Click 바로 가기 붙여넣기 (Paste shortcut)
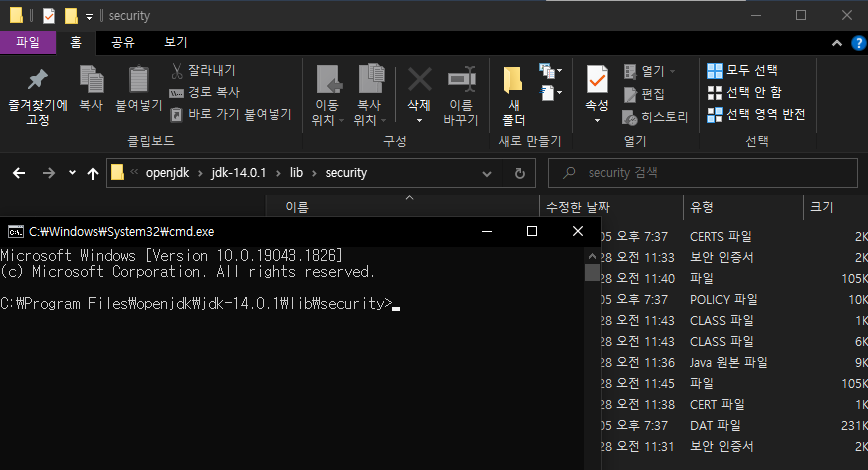 coord(231,115)
